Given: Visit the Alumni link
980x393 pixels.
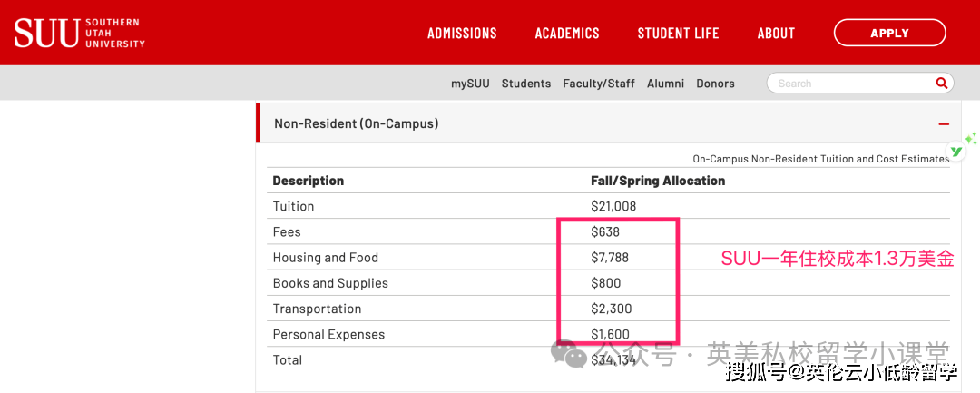Looking at the screenshot, I should (x=665, y=84).
